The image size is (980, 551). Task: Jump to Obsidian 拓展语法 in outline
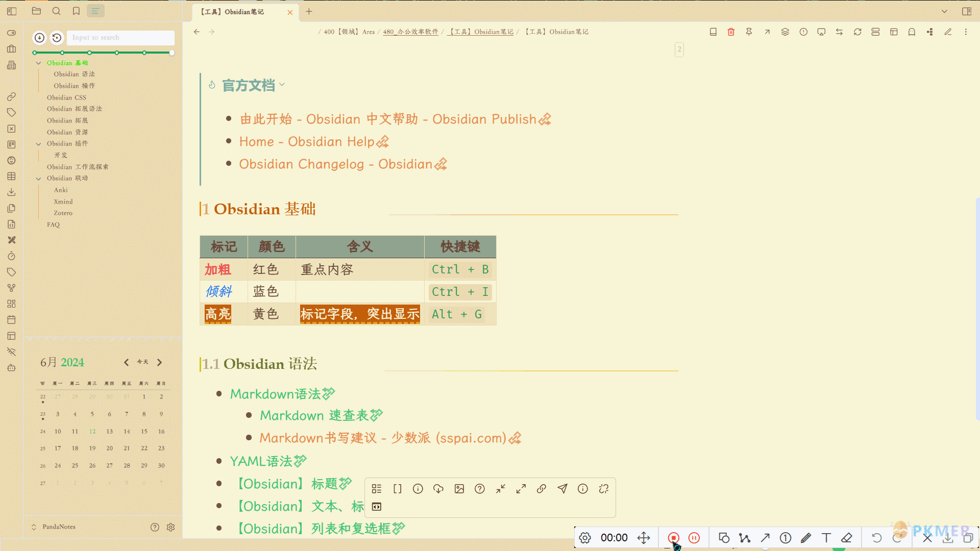tap(74, 109)
